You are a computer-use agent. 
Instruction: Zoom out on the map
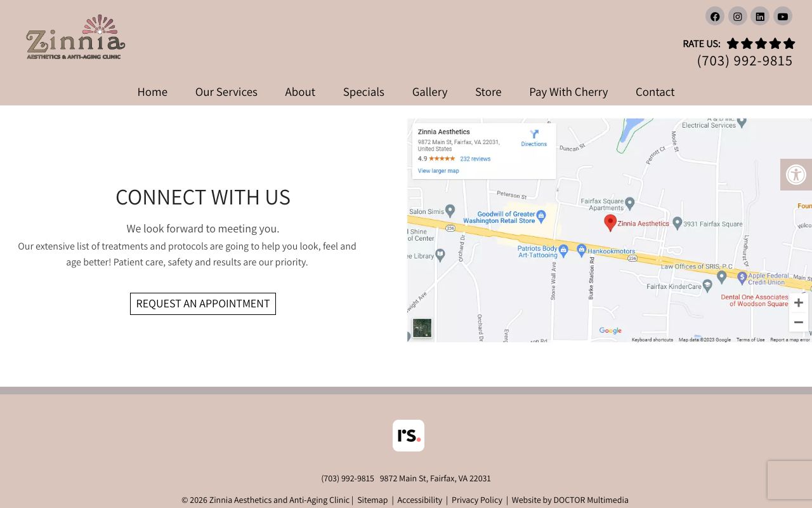[798, 322]
